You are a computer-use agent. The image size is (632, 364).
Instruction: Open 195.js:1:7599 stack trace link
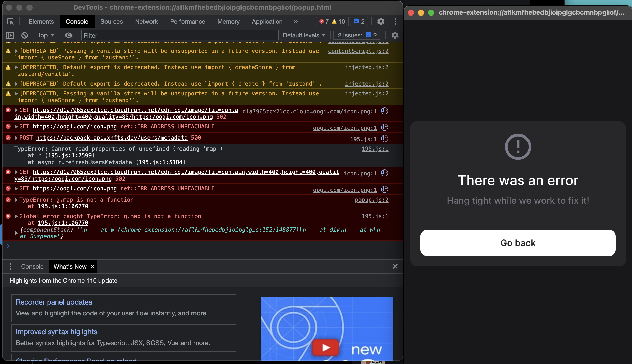(x=70, y=156)
